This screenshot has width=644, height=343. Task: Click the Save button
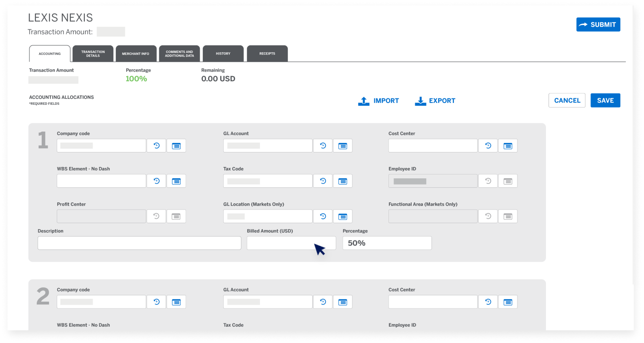(605, 100)
